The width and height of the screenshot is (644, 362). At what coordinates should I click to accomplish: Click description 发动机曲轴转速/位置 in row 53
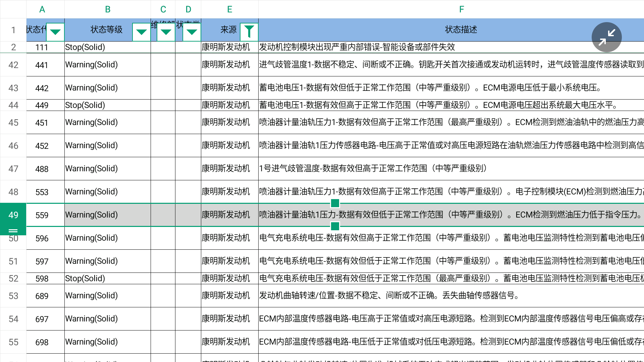pos(451,296)
